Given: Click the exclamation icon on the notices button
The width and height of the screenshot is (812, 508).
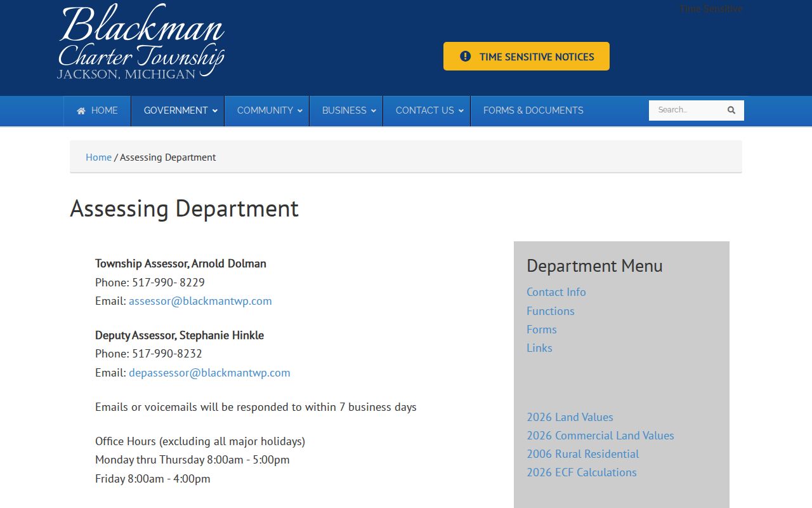Looking at the screenshot, I should coord(465,56).
